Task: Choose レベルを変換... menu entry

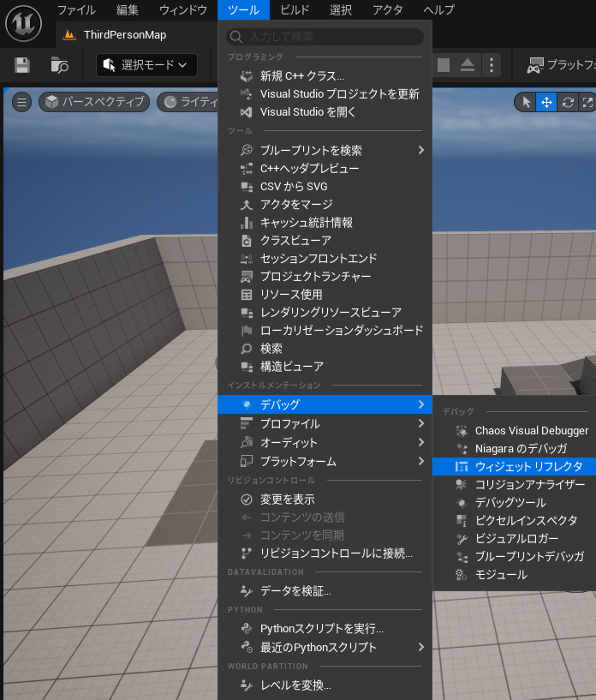Action: [325, 685]
